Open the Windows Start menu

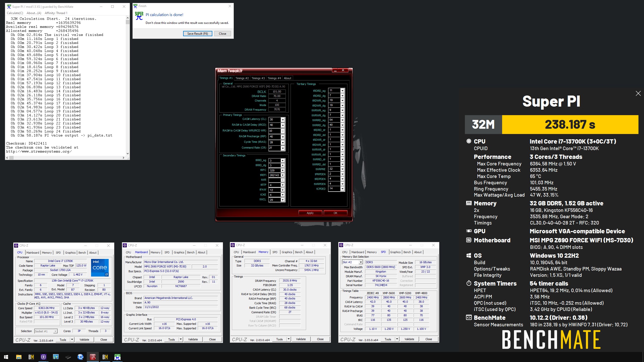(6, 357)
